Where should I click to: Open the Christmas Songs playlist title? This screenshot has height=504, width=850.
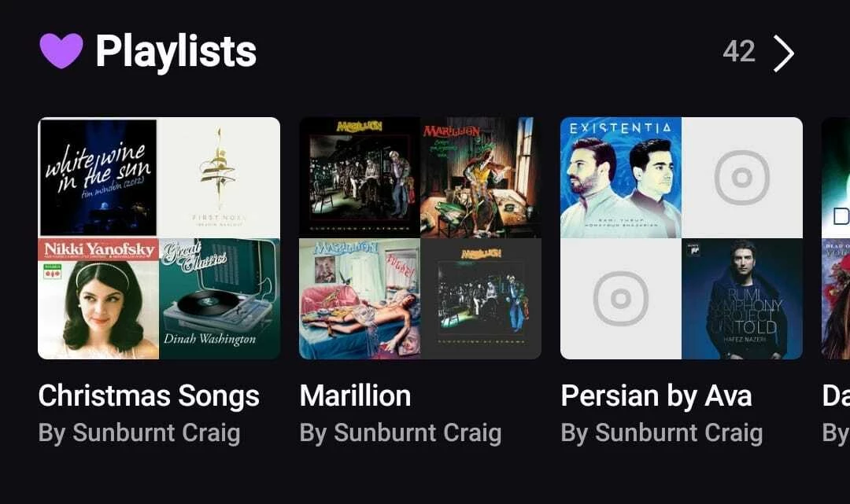pyautogui.click(x=149, y=395)
